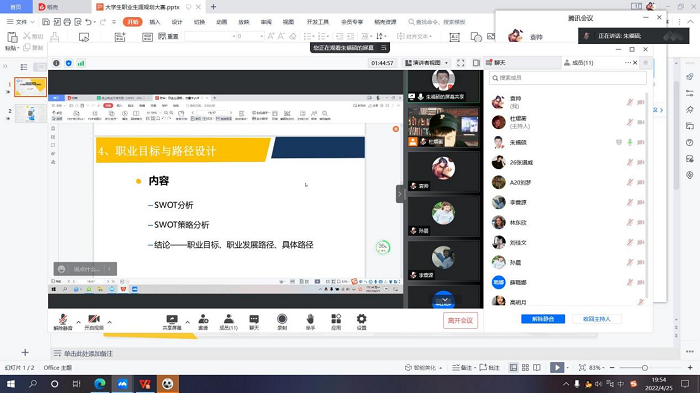
Task: Expand audio options arrow next to microphone
Action: (79, 322)
